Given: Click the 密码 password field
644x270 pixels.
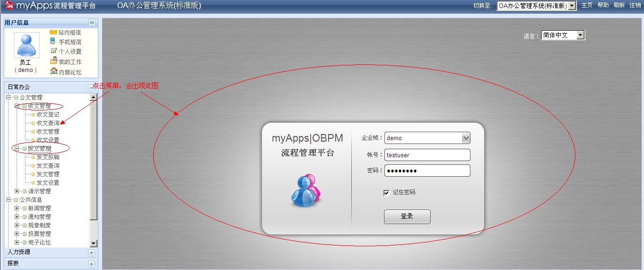Looking at the screenshot, I should tap(427, 171).
